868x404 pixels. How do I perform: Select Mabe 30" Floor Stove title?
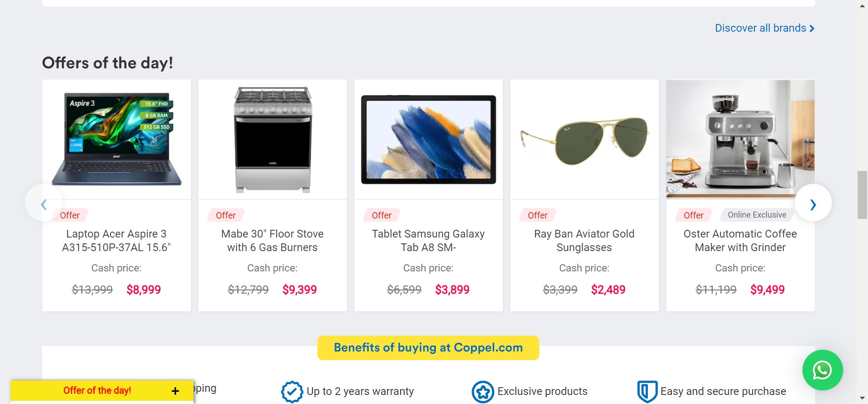(273, 241)
